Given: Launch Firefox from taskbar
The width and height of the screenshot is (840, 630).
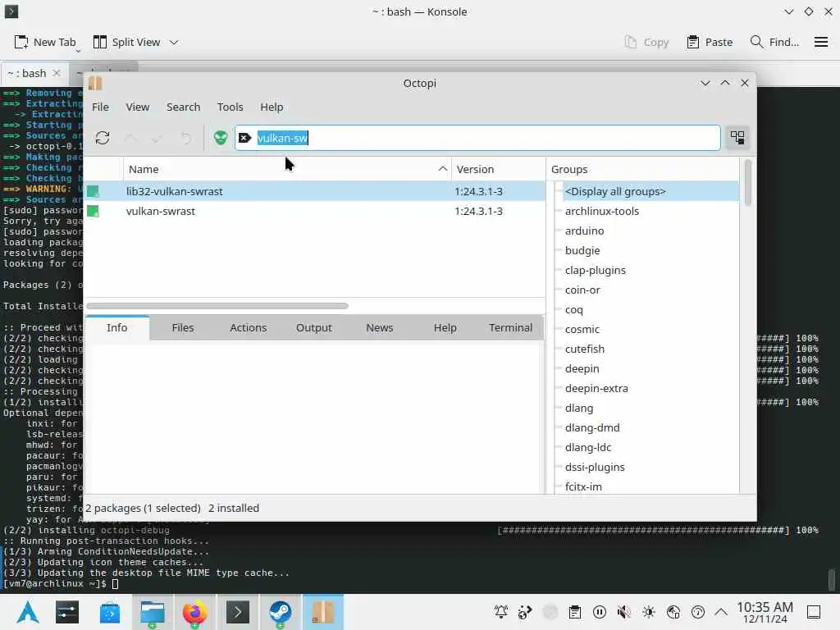Looking at the screenshot, I should 194,612.
